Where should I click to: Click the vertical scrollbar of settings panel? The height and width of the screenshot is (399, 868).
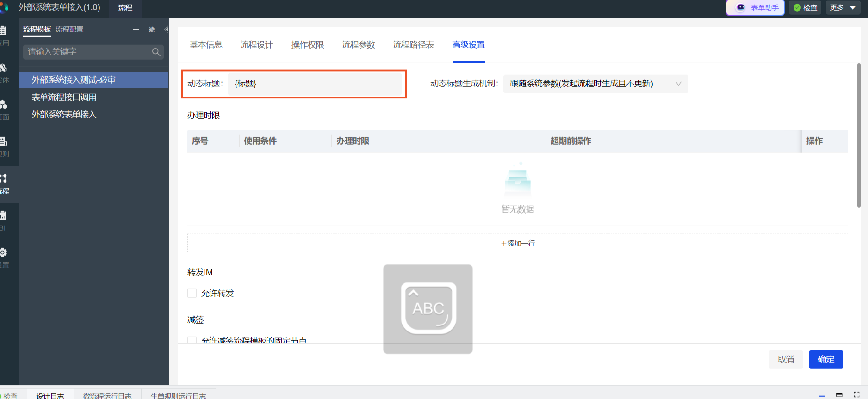point(859,139)
